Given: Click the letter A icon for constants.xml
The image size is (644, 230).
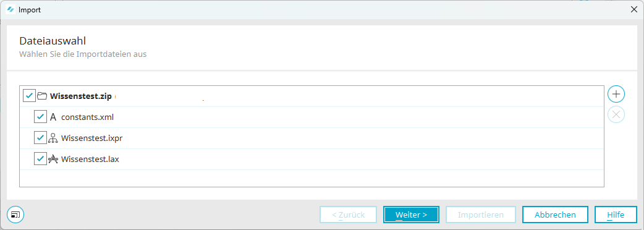Looking at the screenshot, I should pos(53,117).
